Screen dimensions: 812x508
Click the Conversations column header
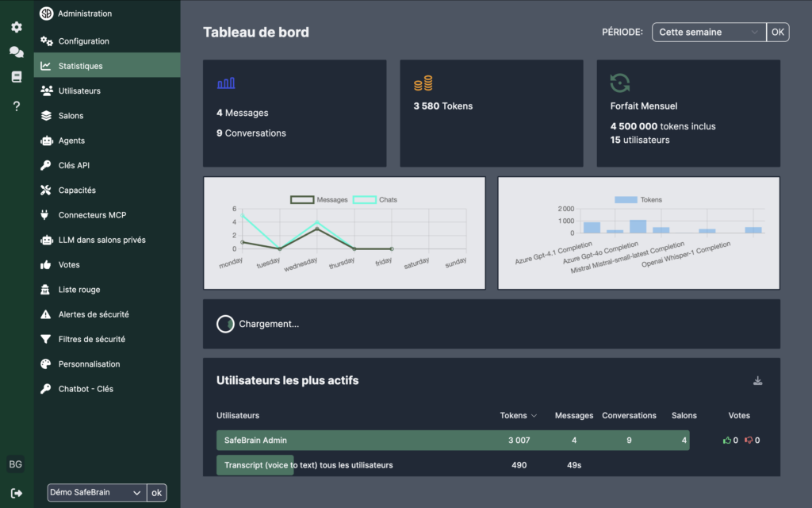(629, 415)
